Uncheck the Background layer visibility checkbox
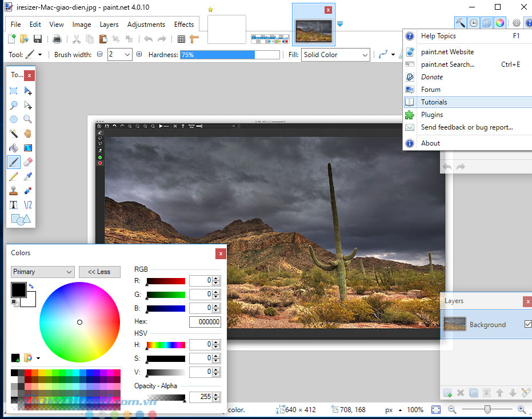The width and height of the screenshot is (532, 419). [528, 324]
